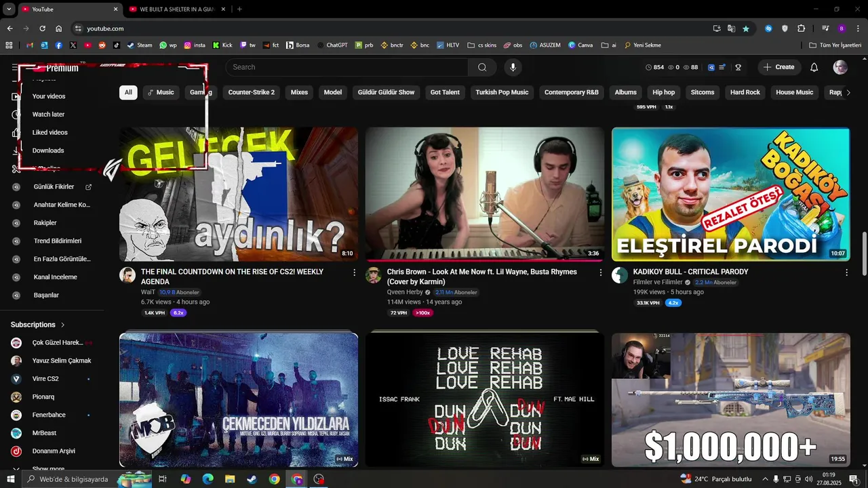Open the Canva bookmark

coord(580,45)
